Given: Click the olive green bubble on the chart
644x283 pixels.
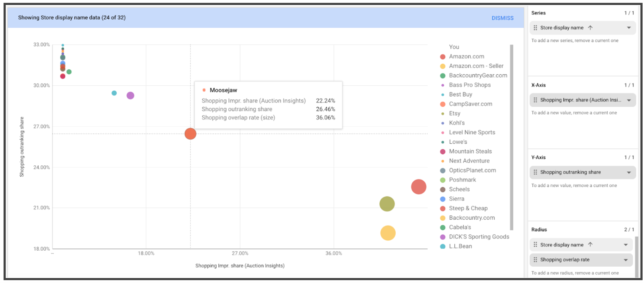Looking at the screenshot, I should 387,204.
